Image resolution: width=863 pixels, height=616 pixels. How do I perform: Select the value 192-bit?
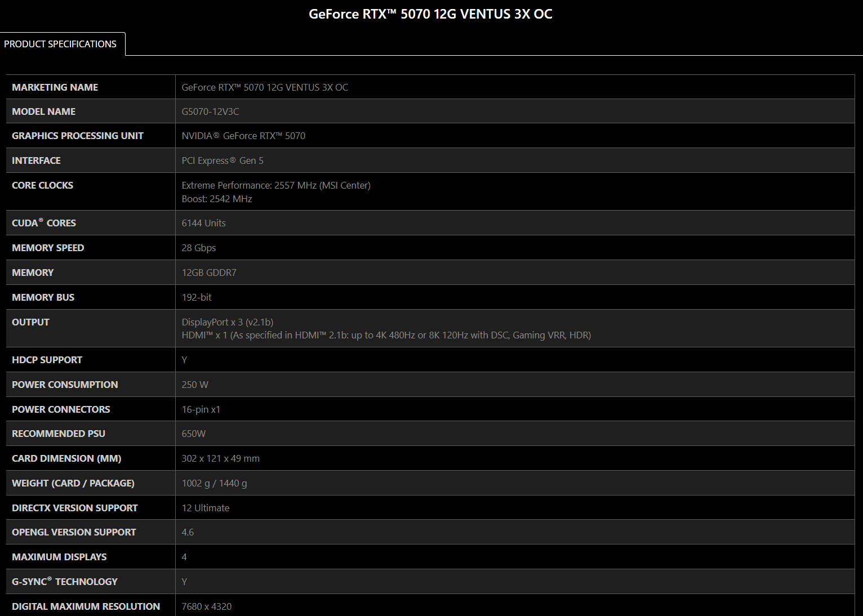pos(197,297)
